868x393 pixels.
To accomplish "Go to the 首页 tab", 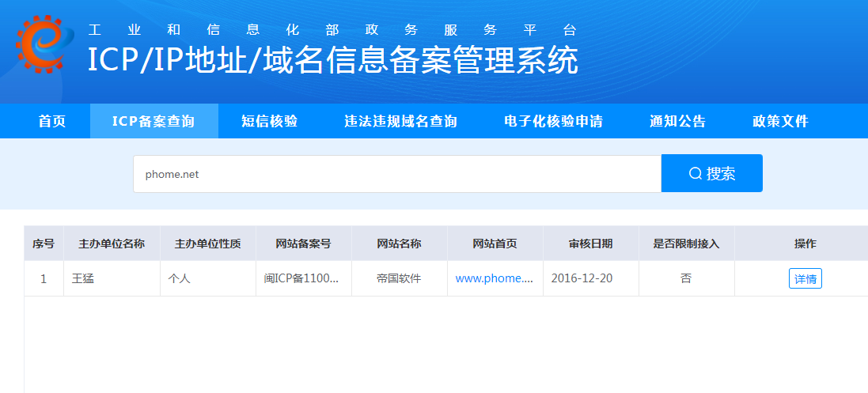I will coord(52,121).
